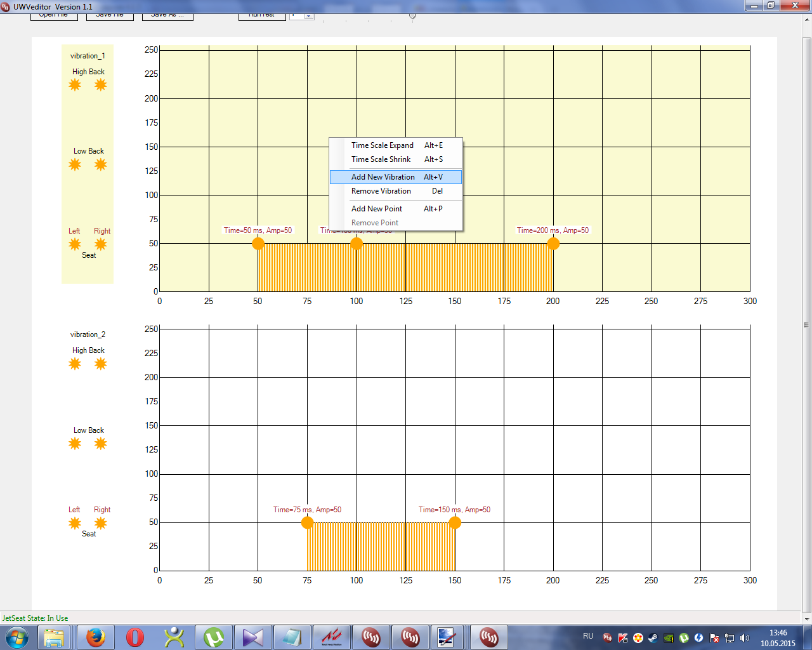Toggle vibration_2 Seat left motor icon

click(75, 523)
